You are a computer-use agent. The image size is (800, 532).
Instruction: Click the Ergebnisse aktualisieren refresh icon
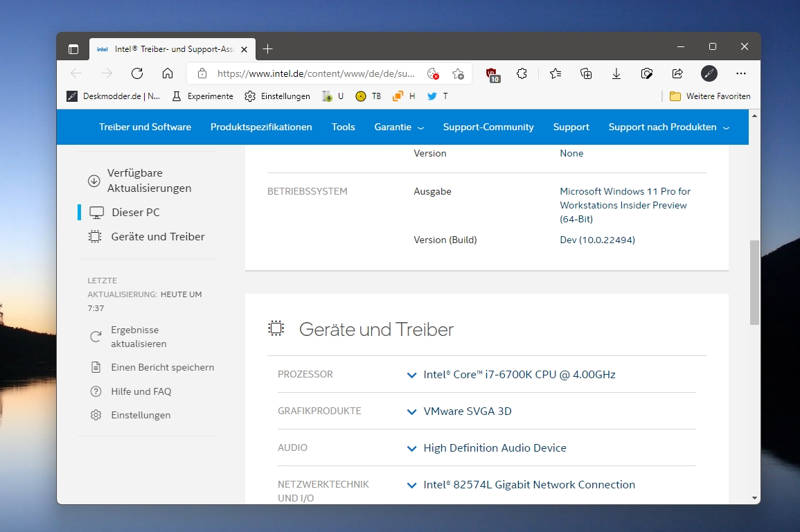pyautogui.click(x=96, y=337)
